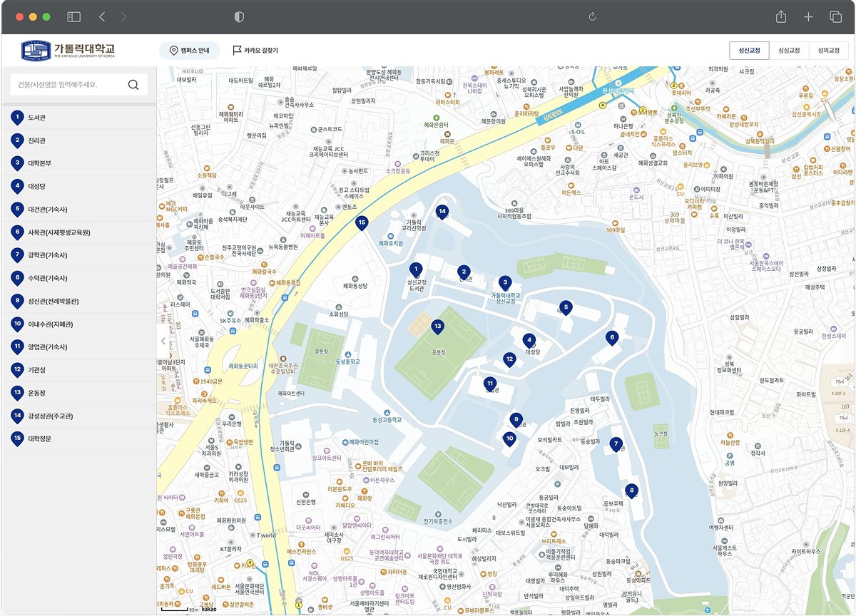Screen dimensions: 856x616
Task: Open map pin 12 on the map
Action: [509, 361]
